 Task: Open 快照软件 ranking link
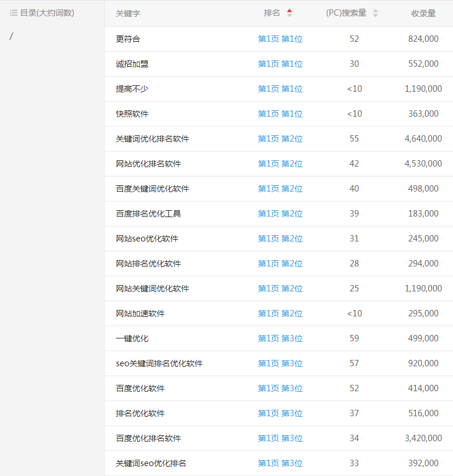point(280,114)
